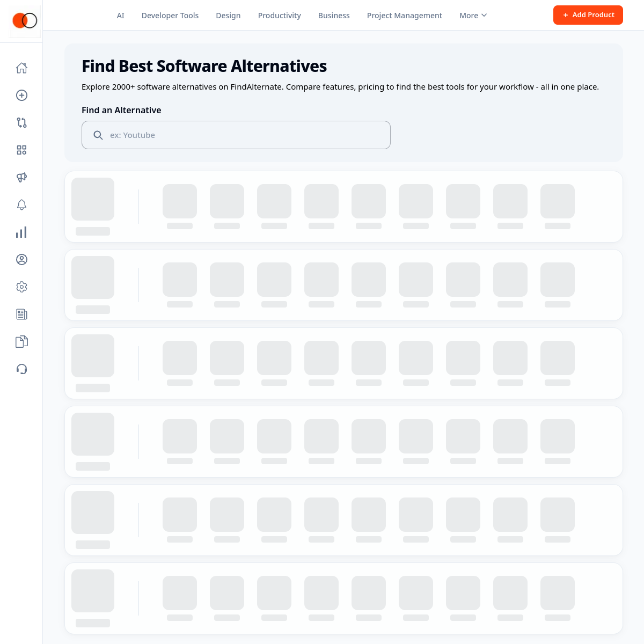Click the Add Product button
The height and width of the screenshot is (644, 644).
pos(588,15)
